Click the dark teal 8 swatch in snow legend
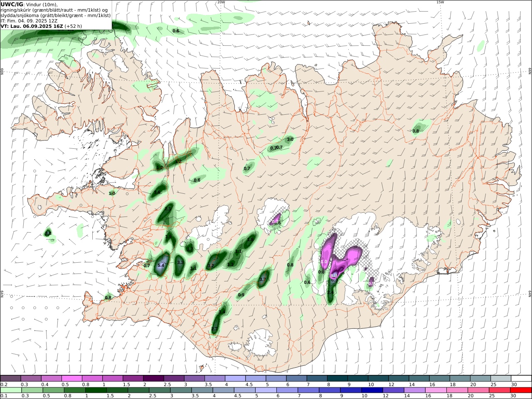532x399 pixels. click(x=337, y=378)
